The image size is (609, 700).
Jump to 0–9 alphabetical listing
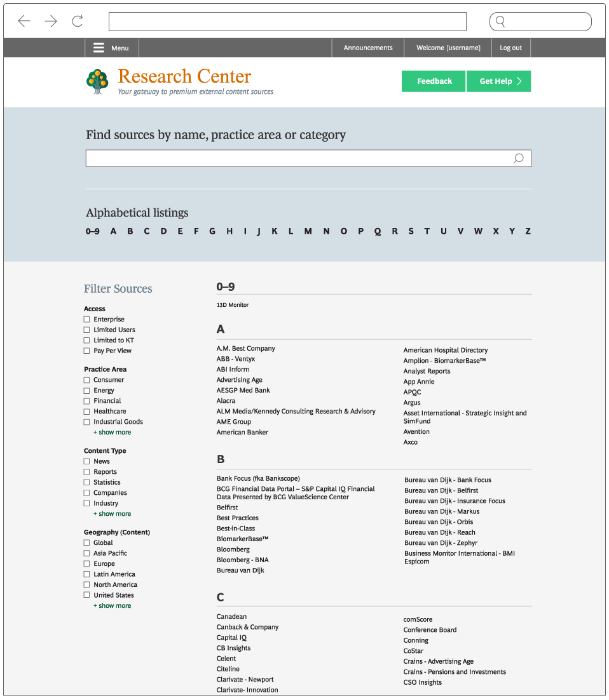click(92, 231)
